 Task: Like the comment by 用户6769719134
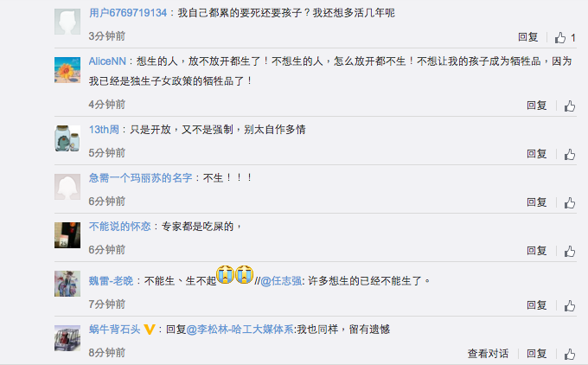click(x=560, y=37)
